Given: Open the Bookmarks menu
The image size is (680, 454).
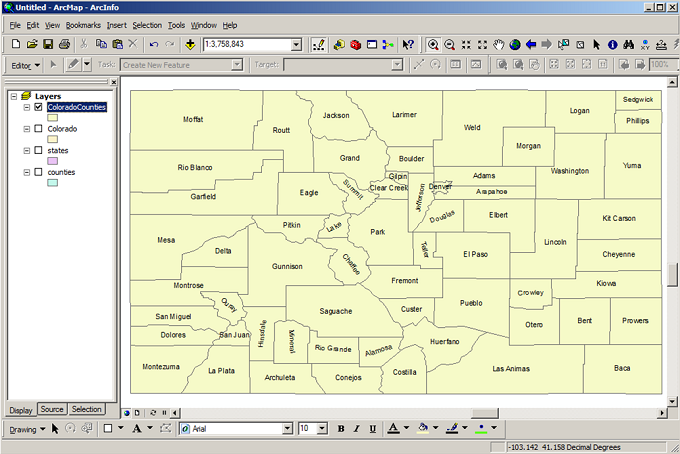Looking at the screenshot, I should pos(83,24).
